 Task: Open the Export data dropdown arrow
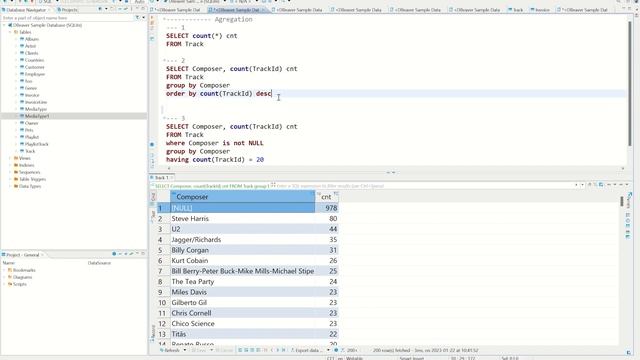(x=328, y=350)
